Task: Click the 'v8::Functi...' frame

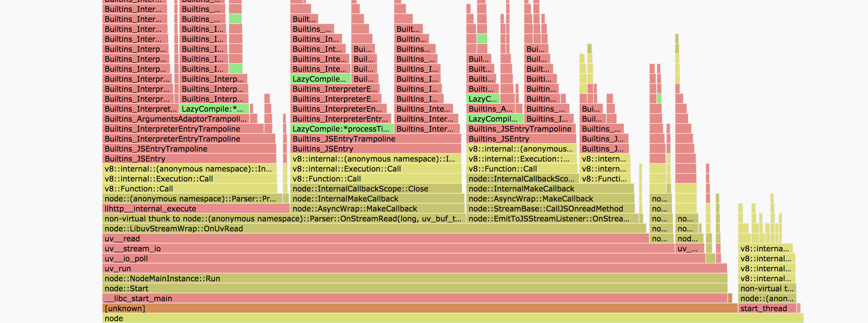Action: click(x=605, y=179)
